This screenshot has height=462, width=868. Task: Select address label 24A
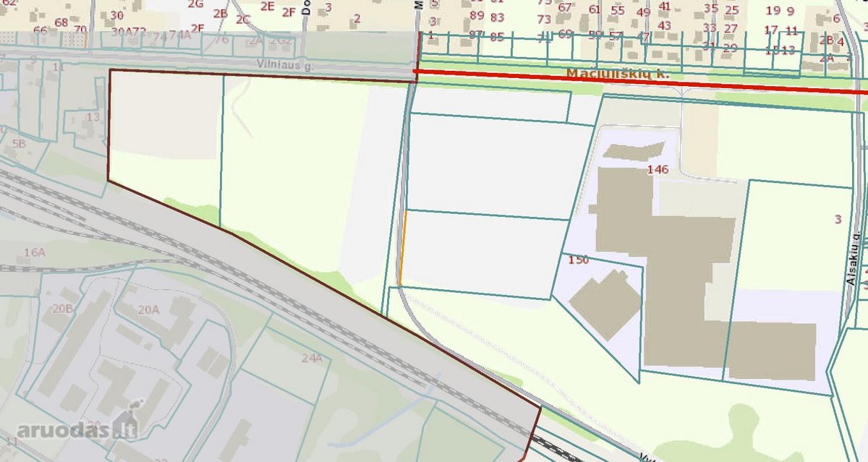[312, 357]
